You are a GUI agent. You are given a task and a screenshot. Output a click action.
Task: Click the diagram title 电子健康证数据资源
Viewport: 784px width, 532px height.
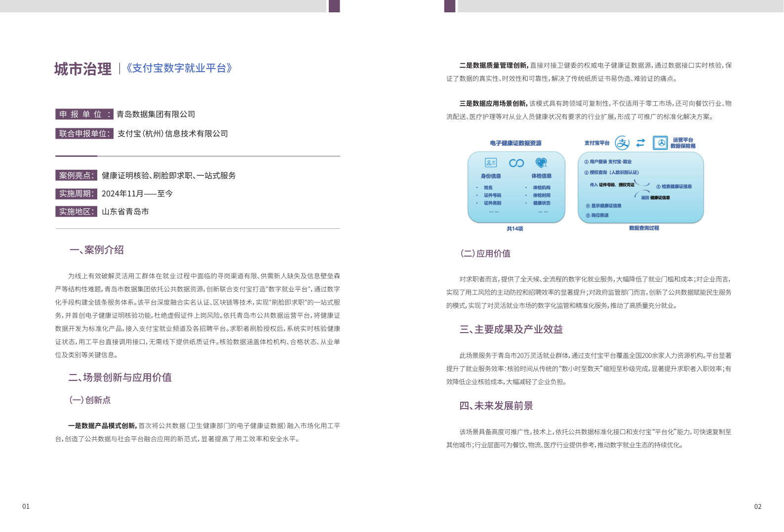pyautogui.click(x=516, y=143)
